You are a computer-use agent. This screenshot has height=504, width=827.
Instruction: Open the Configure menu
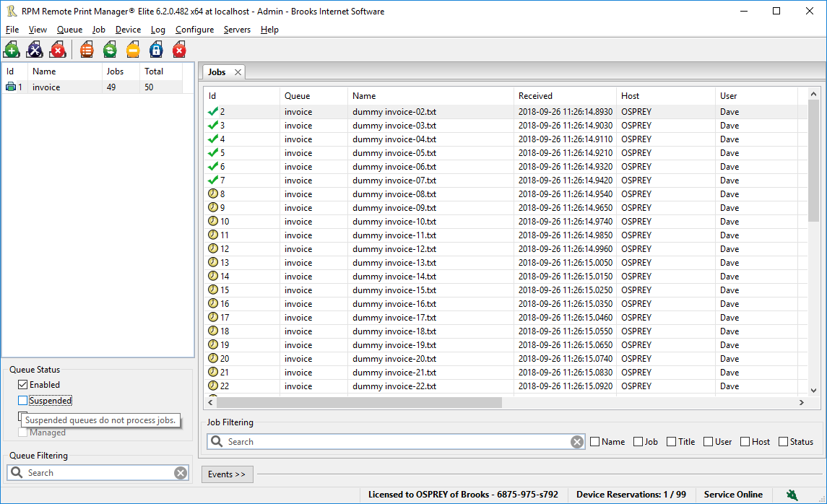tap(194, 30)
